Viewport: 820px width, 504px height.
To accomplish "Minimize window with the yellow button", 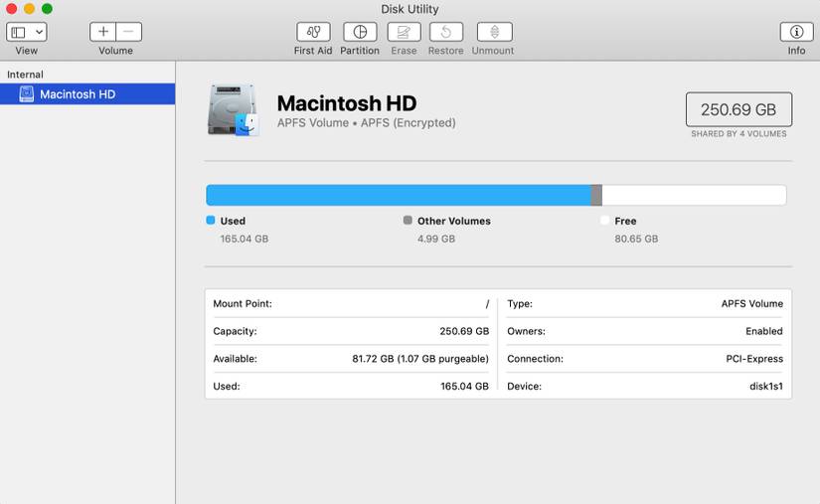I will coord(29,9).
